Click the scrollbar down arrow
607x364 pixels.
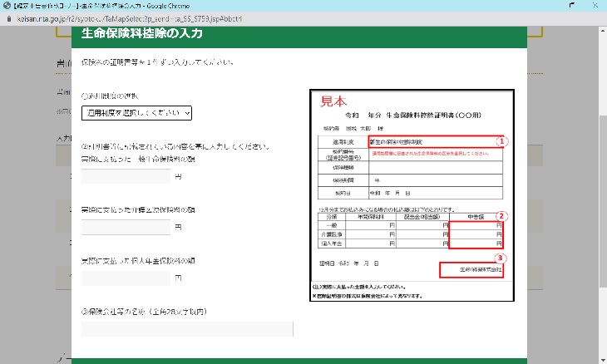pyautogui.click(x=603, y=360)
